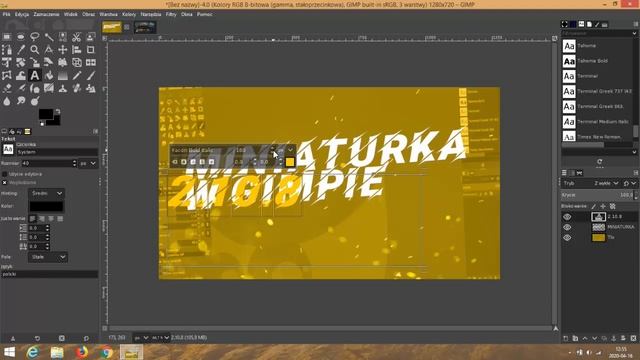Select the Alignment tool
Viewport: 640px width, 360px height.
(76, 50)
